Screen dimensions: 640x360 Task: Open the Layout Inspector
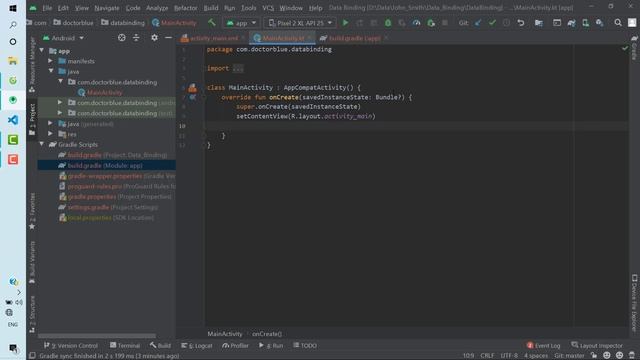(597, 346)
